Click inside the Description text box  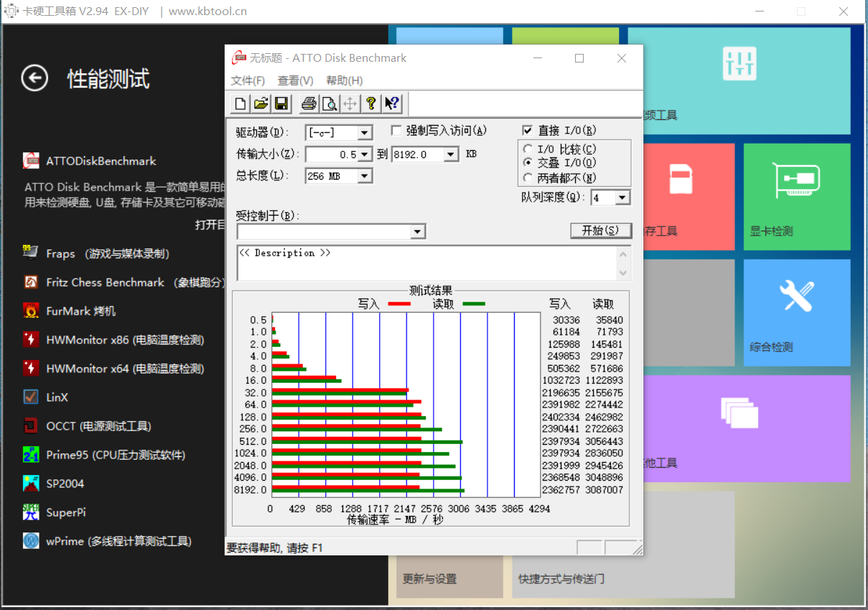pyautogui.click(x=426, y=263)
